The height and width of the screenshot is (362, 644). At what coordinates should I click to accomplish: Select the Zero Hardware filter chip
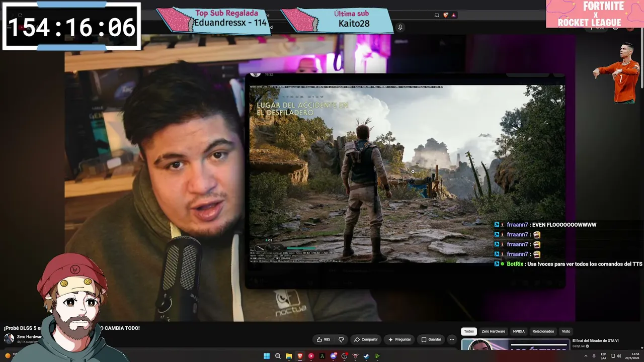(493, 331)
